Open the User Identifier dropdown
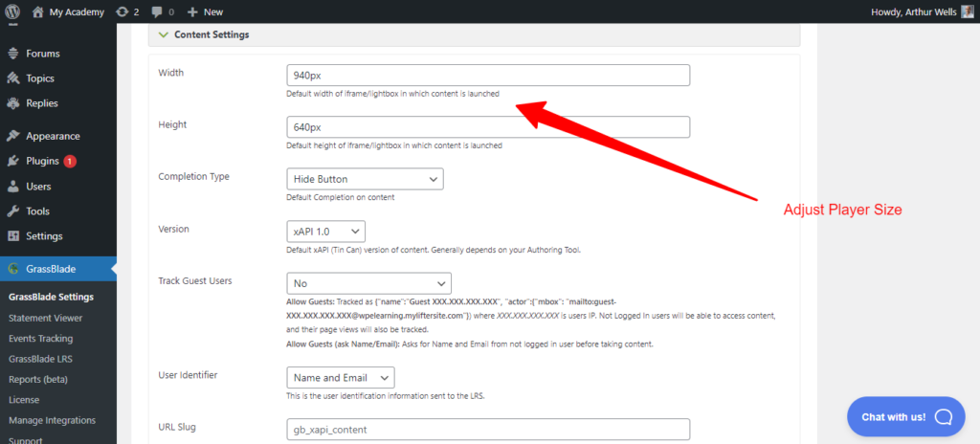 click(341, 378)
